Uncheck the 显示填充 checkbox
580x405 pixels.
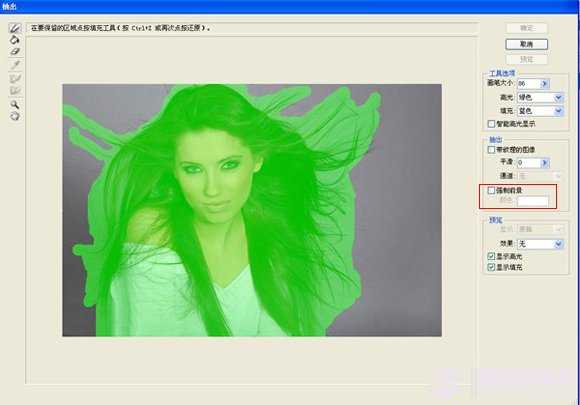coord(491,267)
